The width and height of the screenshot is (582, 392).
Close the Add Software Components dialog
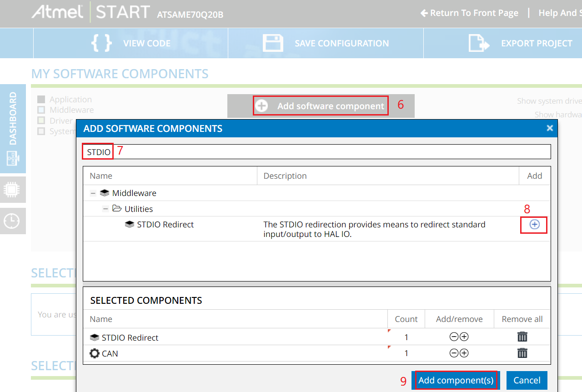(550, 129)
